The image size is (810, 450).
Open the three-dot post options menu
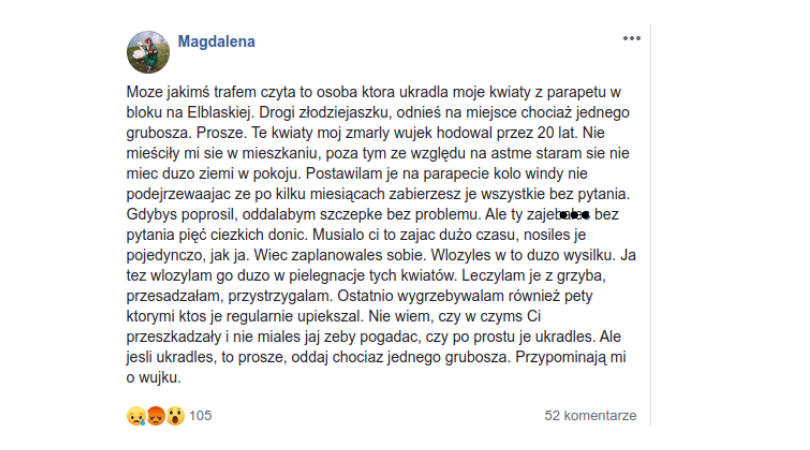(631, 39)
